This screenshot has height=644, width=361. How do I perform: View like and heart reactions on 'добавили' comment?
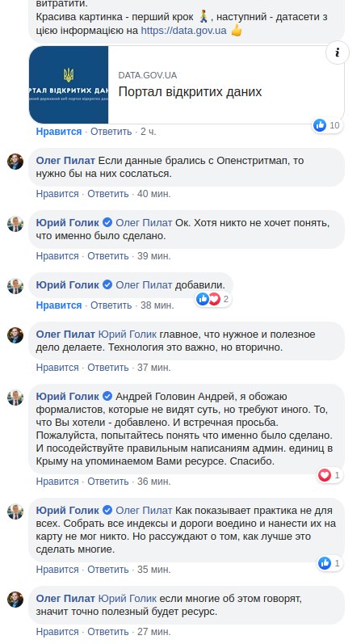click(213, 299)
